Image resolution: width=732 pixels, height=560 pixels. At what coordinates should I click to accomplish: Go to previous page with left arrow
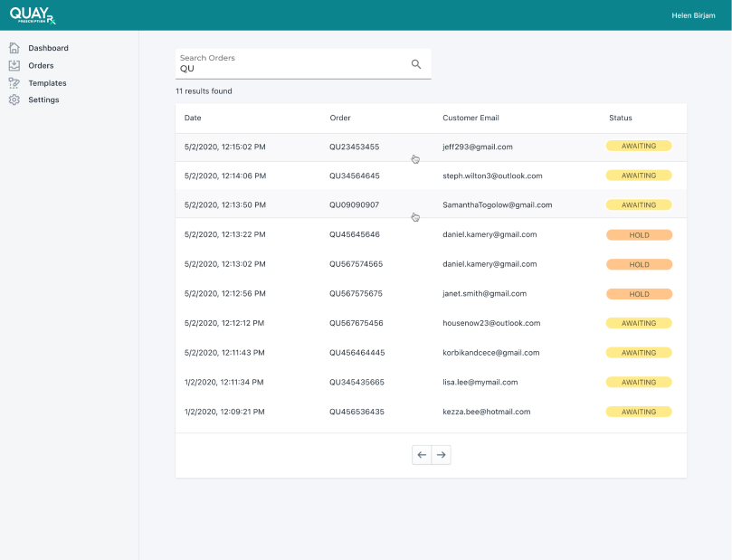tap(422, 454)
